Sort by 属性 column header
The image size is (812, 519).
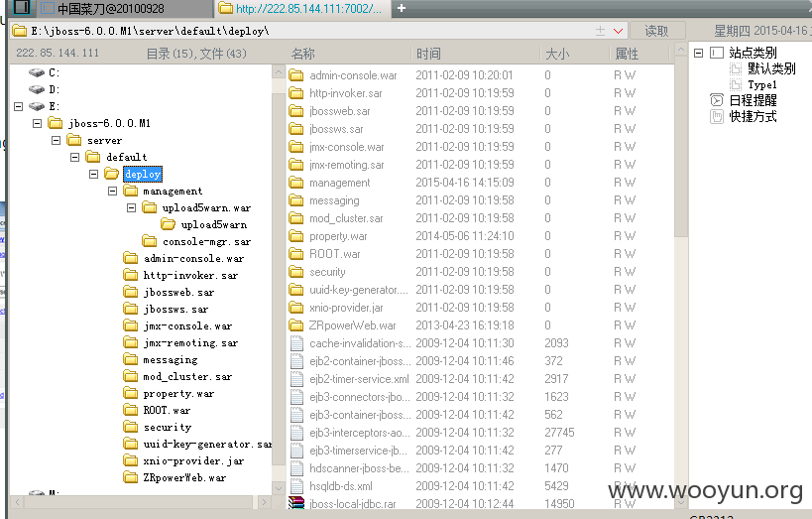[627, 54]
